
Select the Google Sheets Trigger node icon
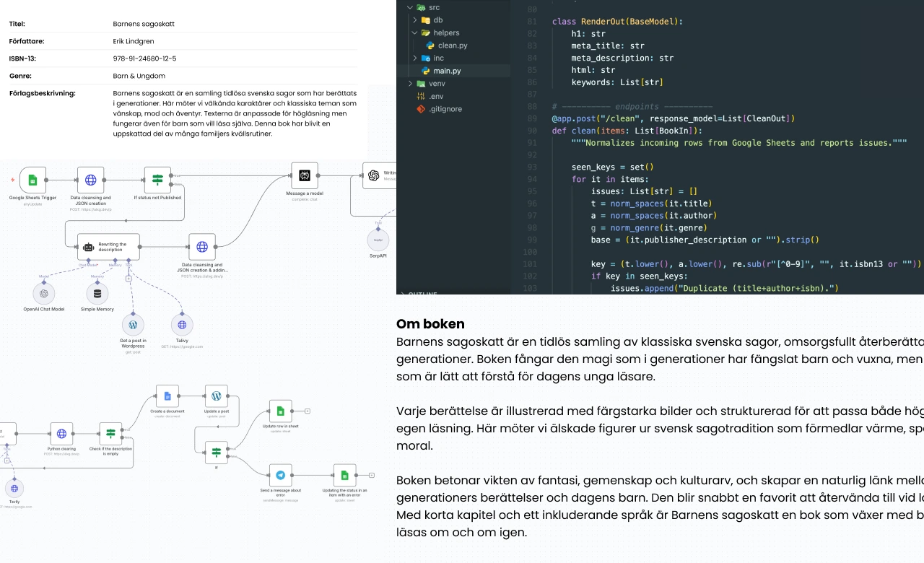32,180
